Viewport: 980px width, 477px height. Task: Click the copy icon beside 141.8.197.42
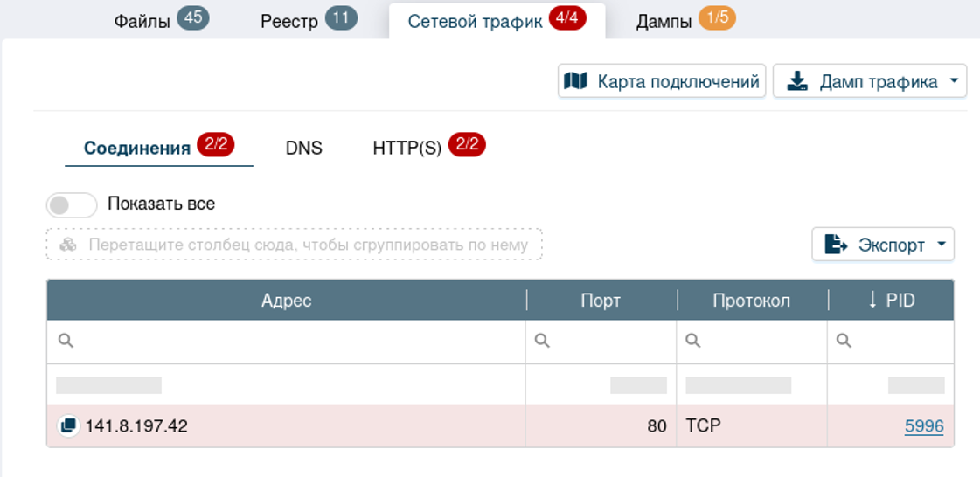[x=67, y=426]
